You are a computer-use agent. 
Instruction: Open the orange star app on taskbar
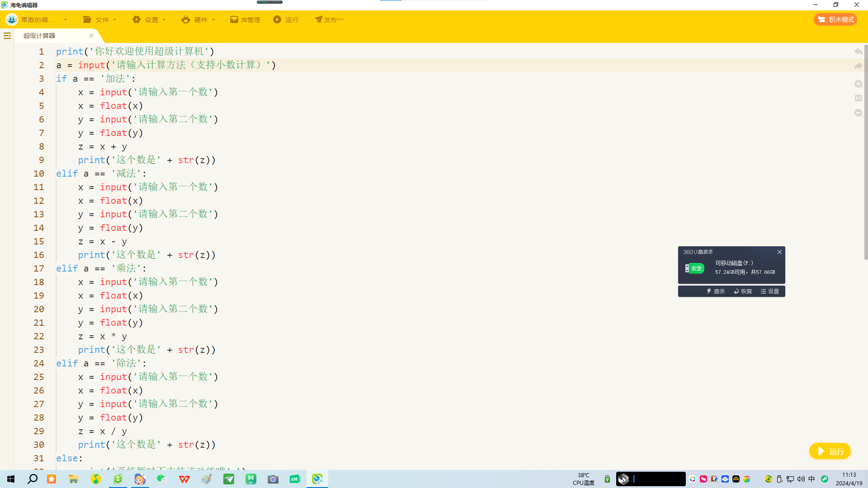(x=52, y=479)
